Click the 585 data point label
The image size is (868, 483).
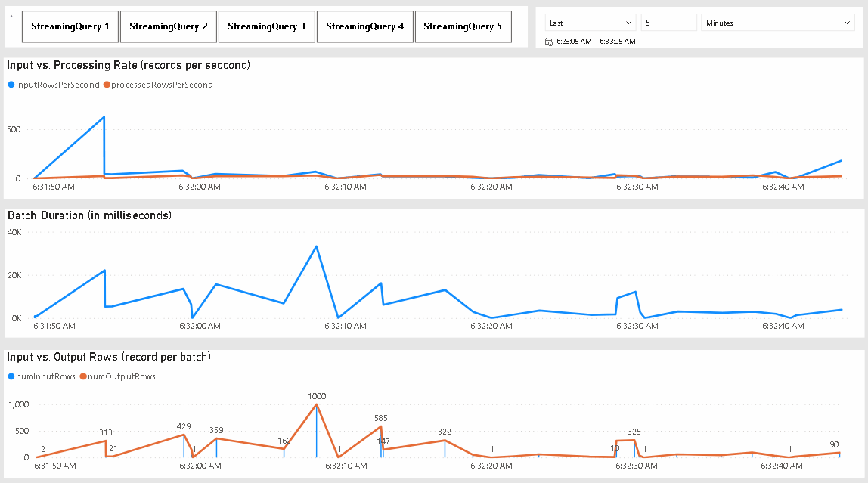click(380, 417)
